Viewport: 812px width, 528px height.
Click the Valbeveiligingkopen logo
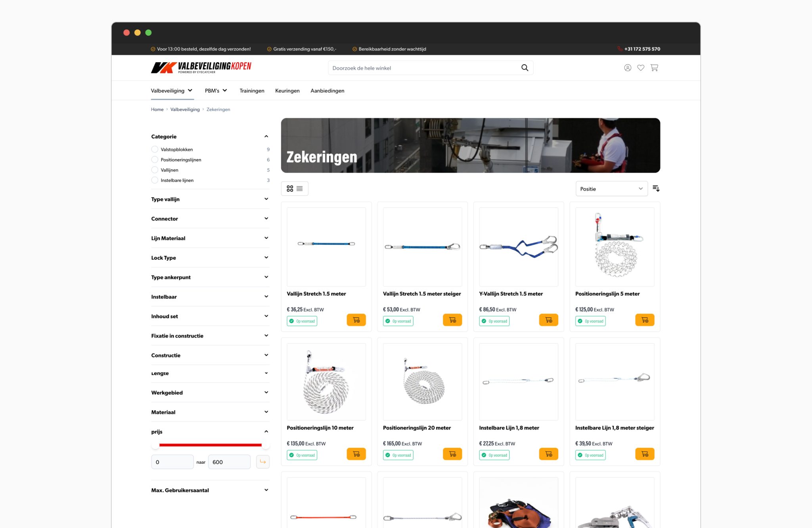click(201, 67)
